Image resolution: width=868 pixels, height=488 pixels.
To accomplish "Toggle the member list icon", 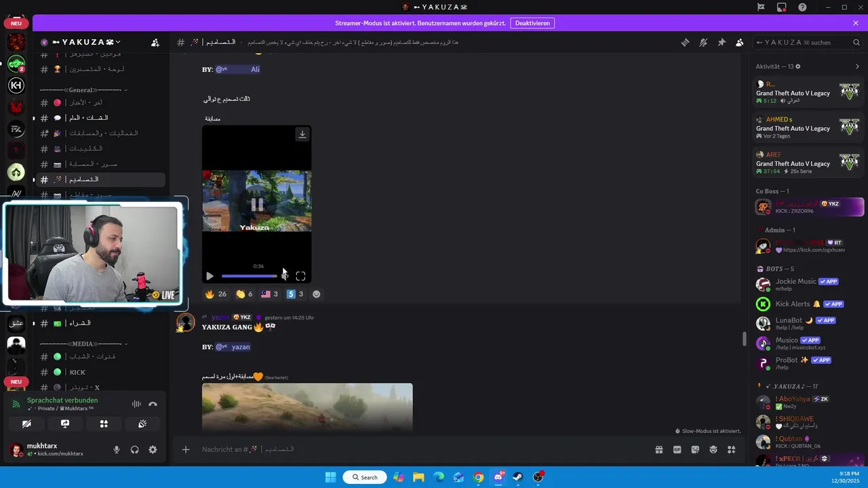I will [x=739, y=42].
